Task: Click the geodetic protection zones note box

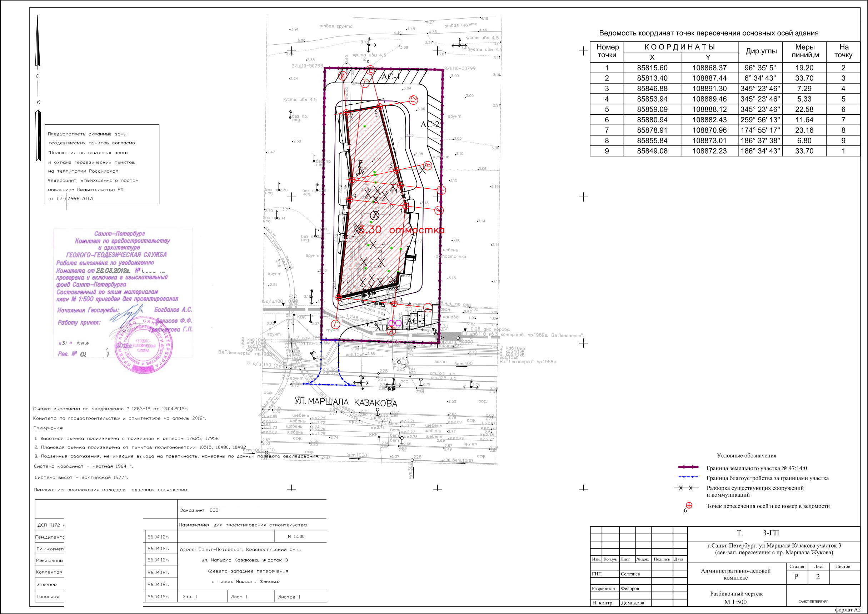Action: pos(102,164)
